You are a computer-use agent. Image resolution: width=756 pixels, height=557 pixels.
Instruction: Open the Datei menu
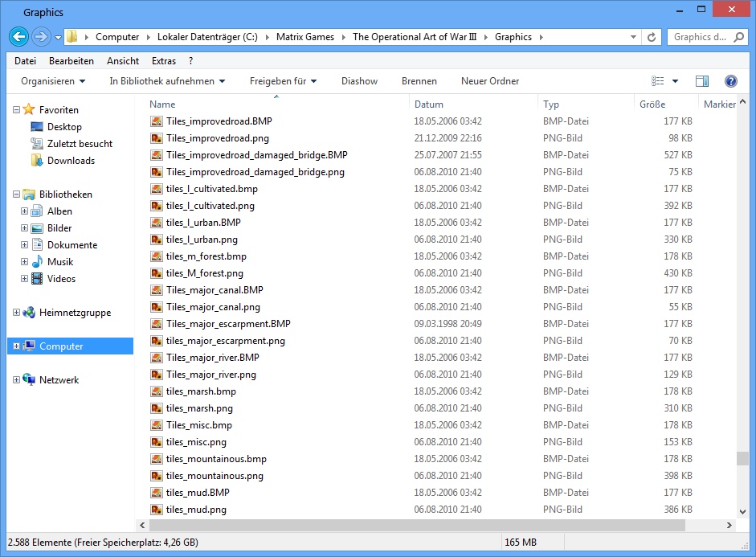point(25,61)
